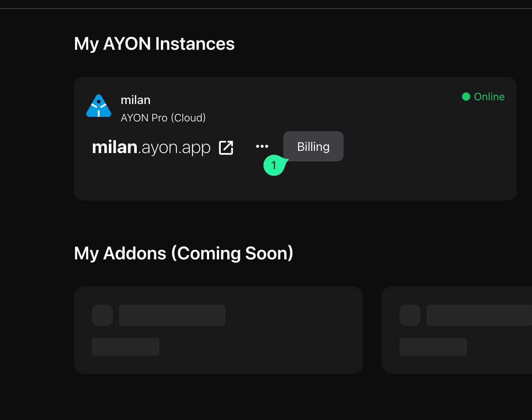Click the green Online status label
Viewport: 532px width, 420px height.
(489, 97)
